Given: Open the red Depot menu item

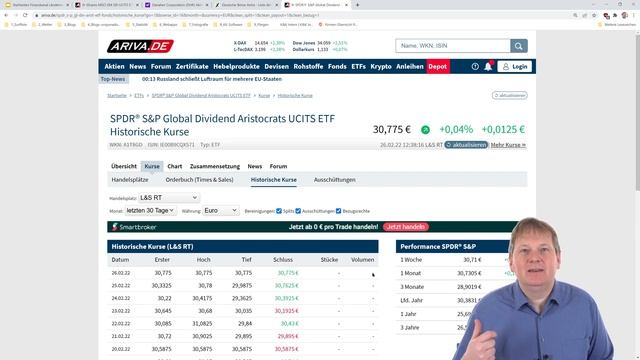Looking at the screenshot, I should tap(438, 66).
